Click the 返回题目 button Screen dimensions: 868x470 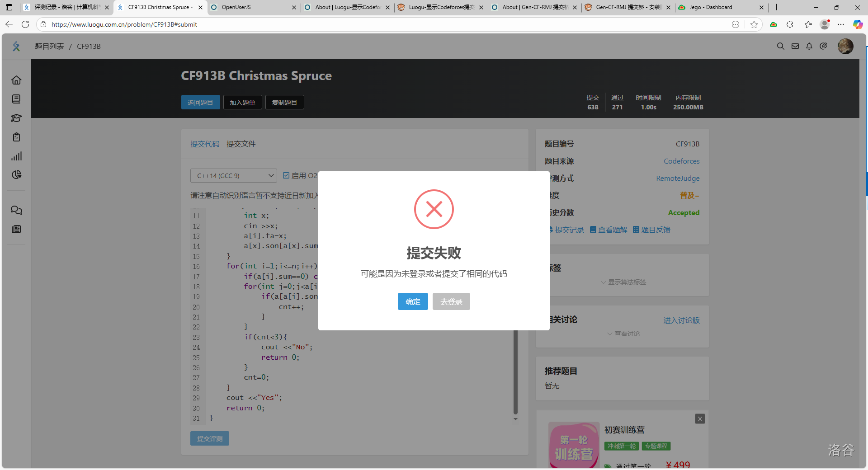tap(200, 102)
